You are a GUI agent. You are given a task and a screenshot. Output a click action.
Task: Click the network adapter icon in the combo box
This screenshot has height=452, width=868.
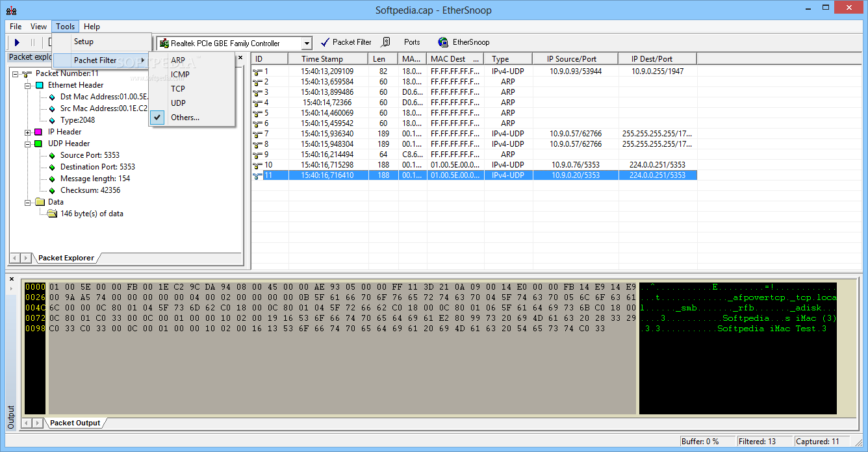click(164, 44)
